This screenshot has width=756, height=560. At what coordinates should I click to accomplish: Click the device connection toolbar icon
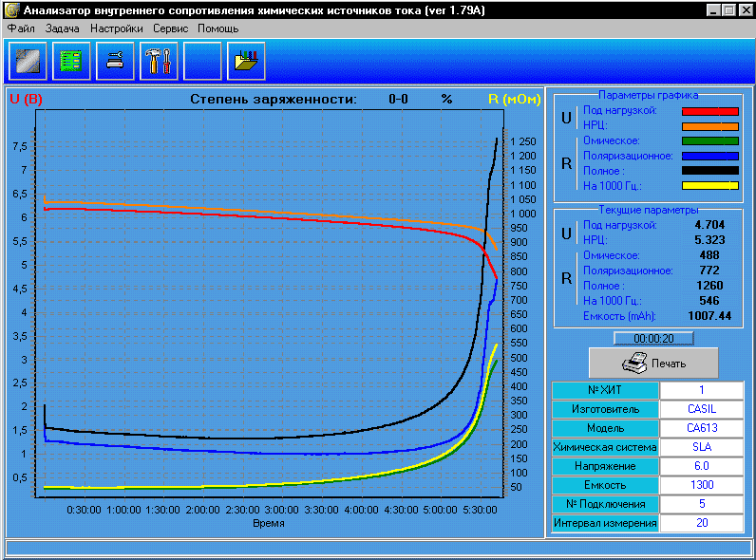[x=115, y=61]
